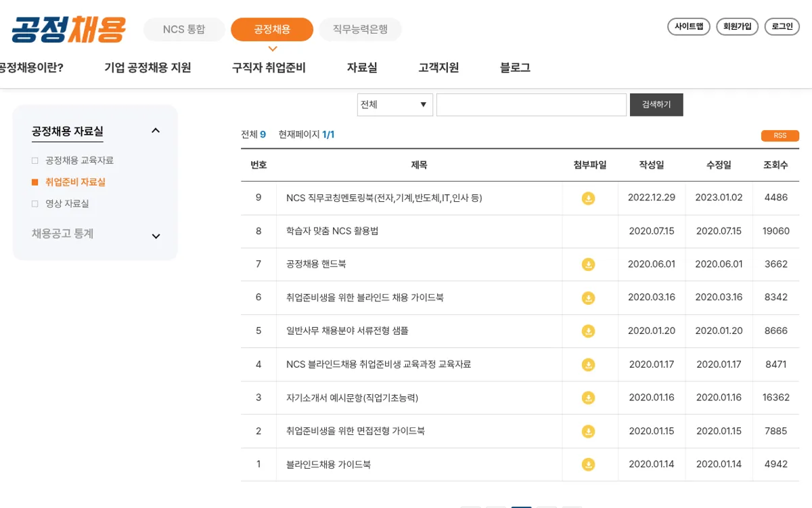Download attachment for 일반사무 채용분야 서류전형 샘플

pos(589,331)
